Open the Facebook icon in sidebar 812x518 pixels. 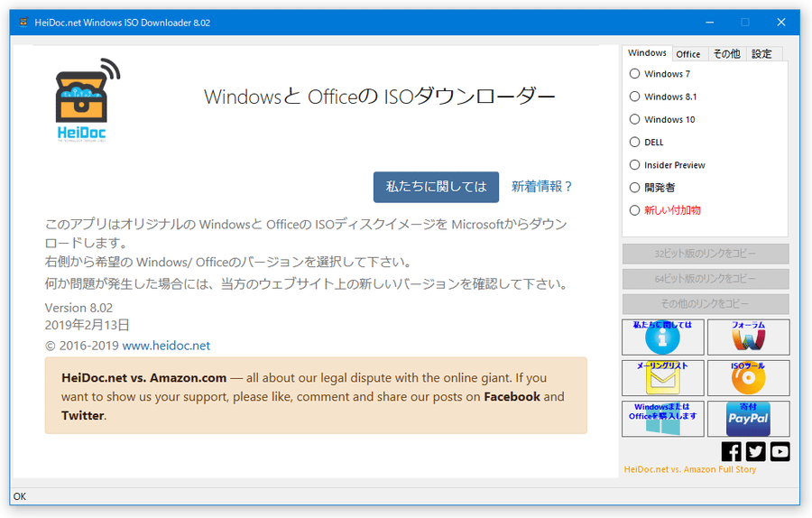(732, 451)
